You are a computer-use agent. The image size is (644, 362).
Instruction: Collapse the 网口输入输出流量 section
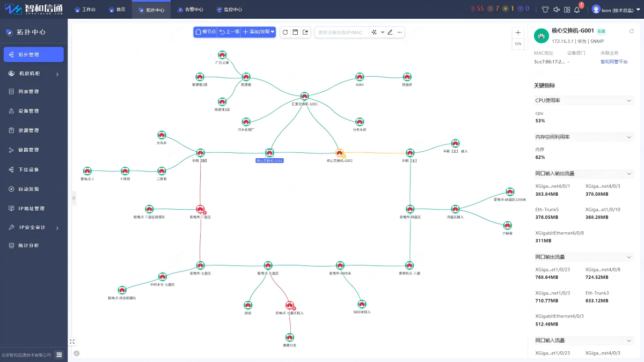[629, 174]
